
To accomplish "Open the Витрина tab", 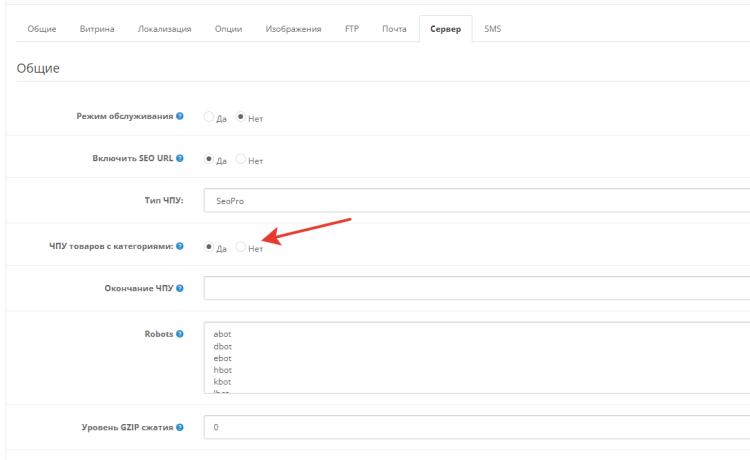I will 96,29.
